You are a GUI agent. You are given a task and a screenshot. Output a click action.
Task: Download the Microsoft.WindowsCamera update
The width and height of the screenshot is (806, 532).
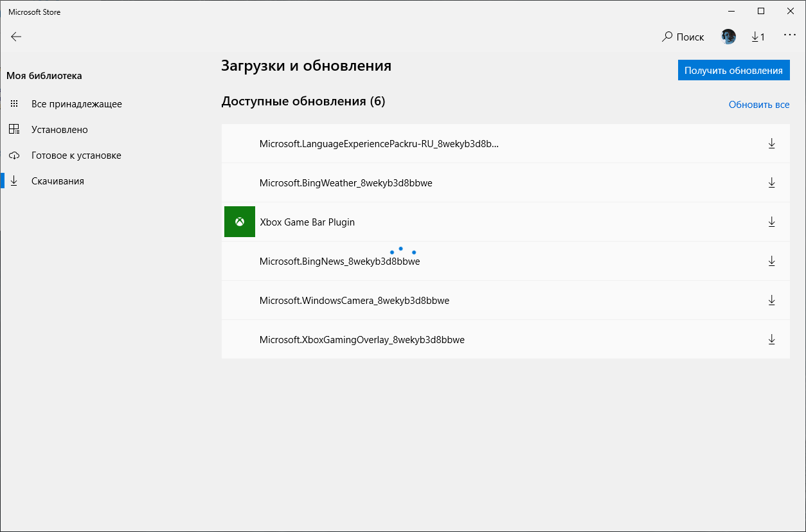[771, 300]
